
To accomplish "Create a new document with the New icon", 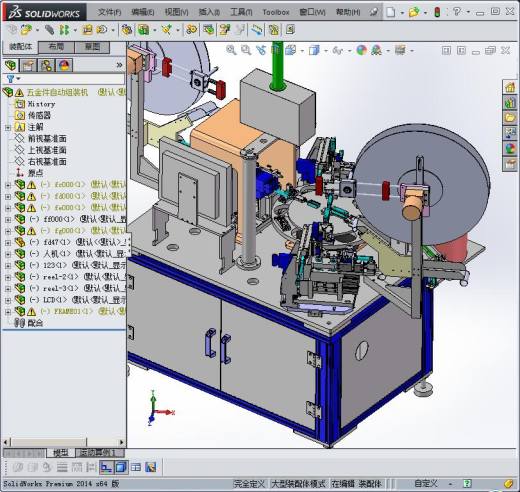I will click(391, 12).
